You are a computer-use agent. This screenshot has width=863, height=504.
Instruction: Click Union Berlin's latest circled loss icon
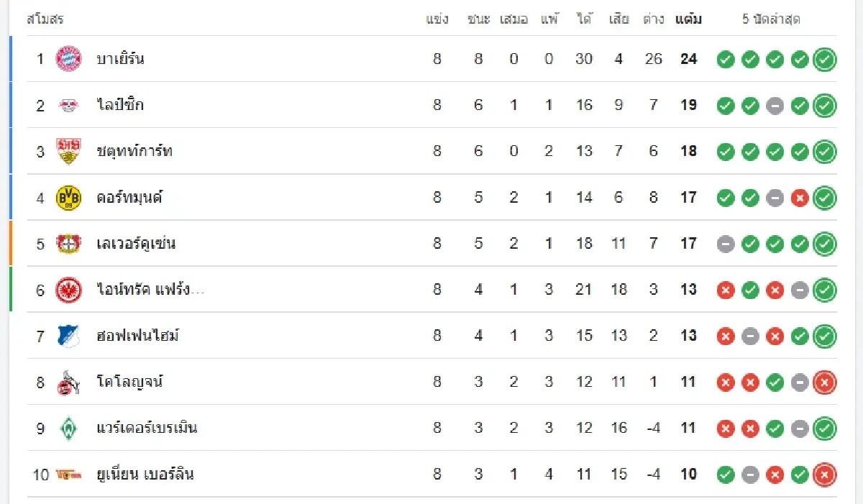(x=824, y=475)
